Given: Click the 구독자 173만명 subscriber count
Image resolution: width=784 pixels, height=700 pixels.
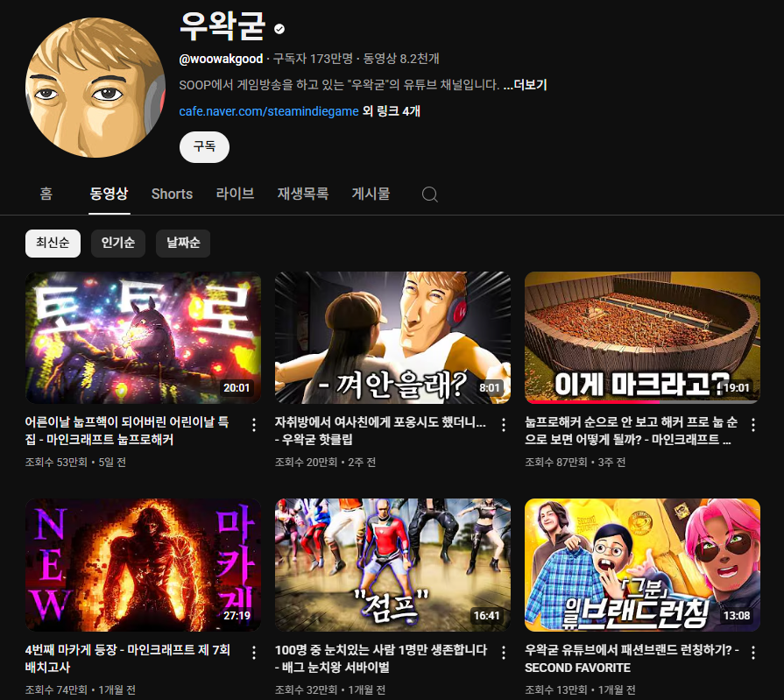Looking at the screenshot, I should 313,59.
